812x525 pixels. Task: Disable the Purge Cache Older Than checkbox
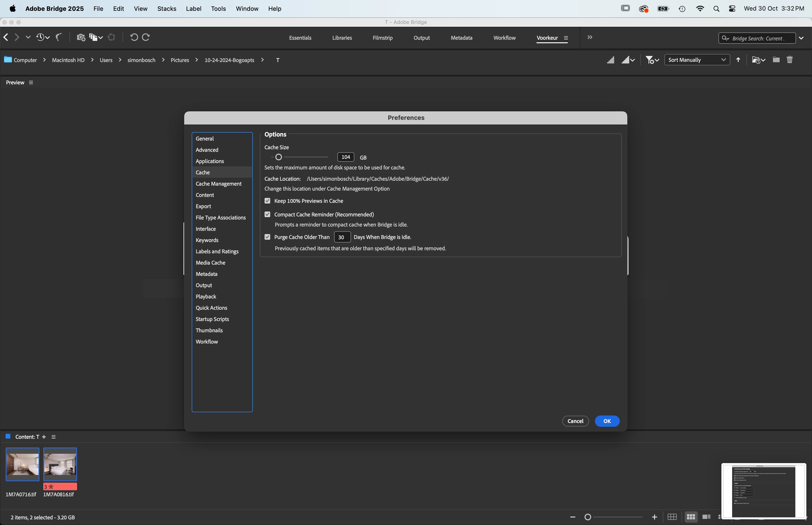pyautogui.click(x=267, y=237)
